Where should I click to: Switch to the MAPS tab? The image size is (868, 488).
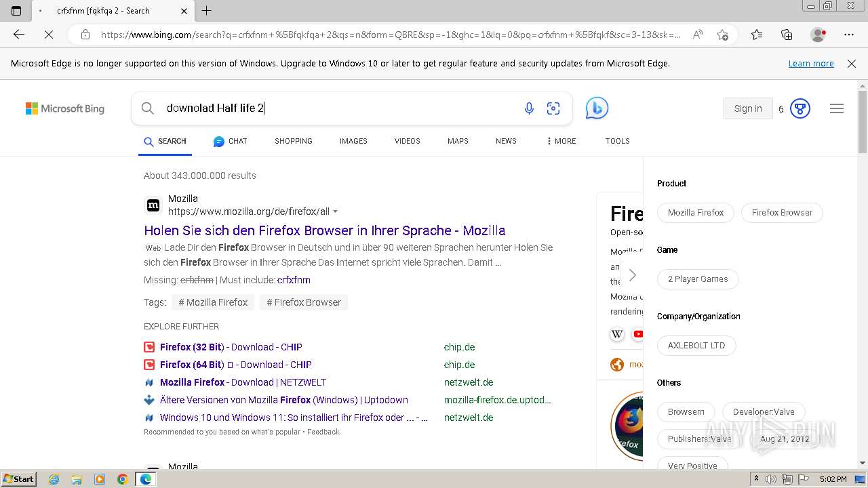click(x=458, y=141)
